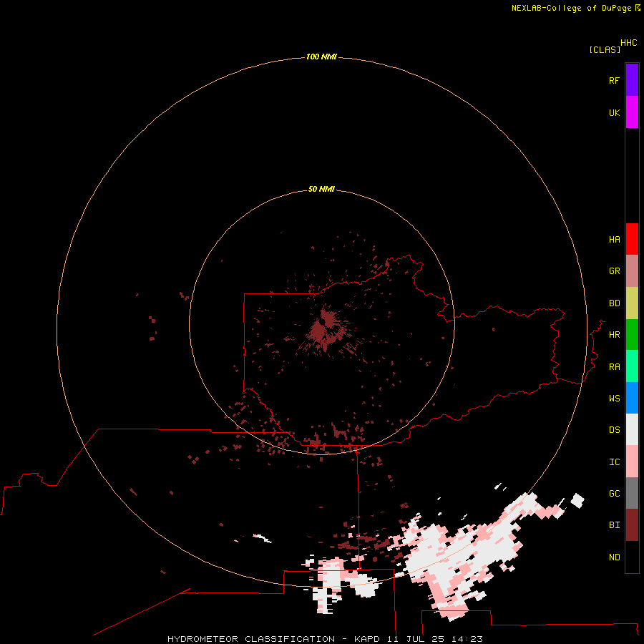Image resolution: width=644 pixels, height=644 pixels.
Task: Click the large dry snow echo area
Action: 460,555
